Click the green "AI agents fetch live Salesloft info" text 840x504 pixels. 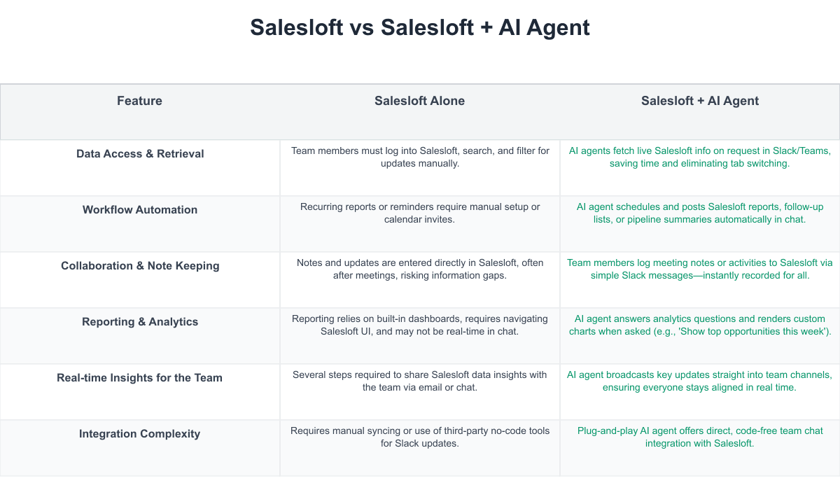coord(700,157)
